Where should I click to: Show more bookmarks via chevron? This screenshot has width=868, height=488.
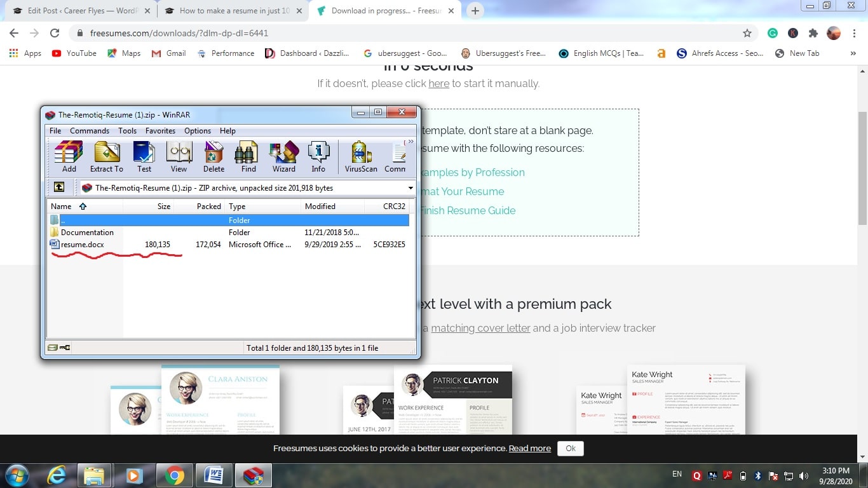click(x=853, y=53)
